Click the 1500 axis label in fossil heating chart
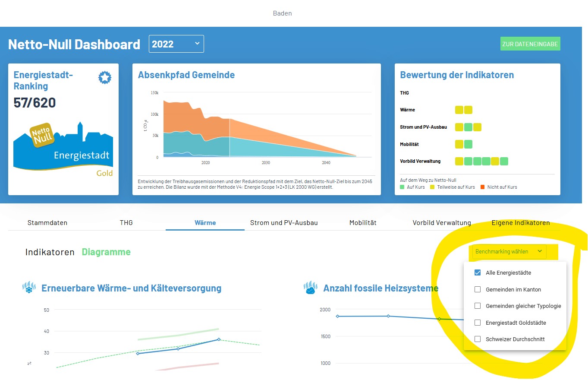 [x=325, y=336]
